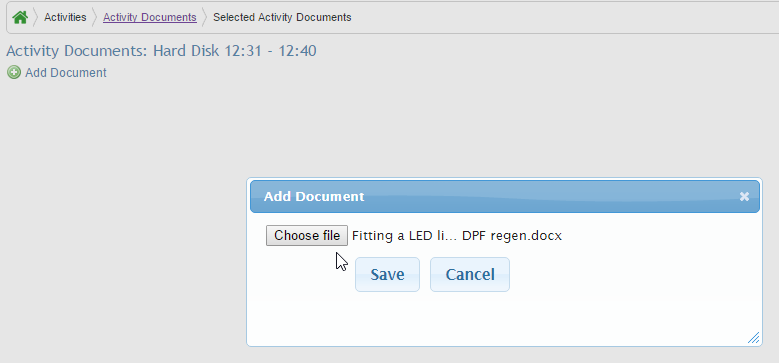Screen dimensions: 779x363
Task: Click the chosen file name 'DPF regen.docx'
Action: [x=512, y=236]
